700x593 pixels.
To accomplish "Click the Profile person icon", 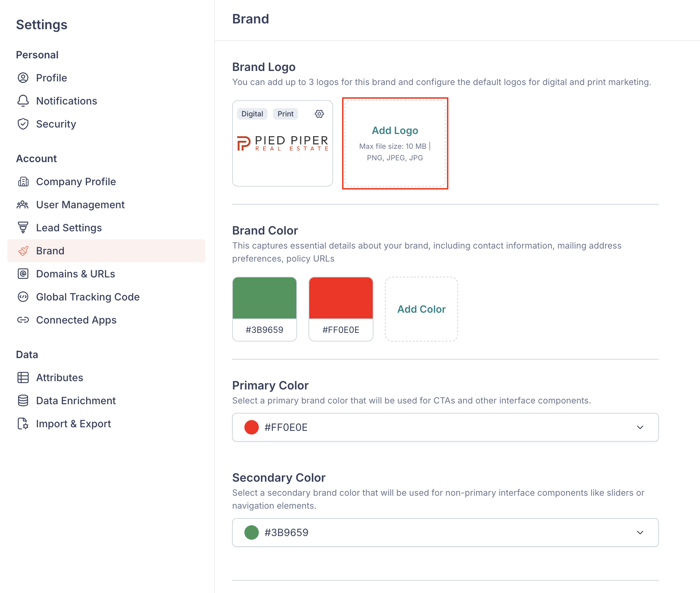I will [x=23, y=78].
